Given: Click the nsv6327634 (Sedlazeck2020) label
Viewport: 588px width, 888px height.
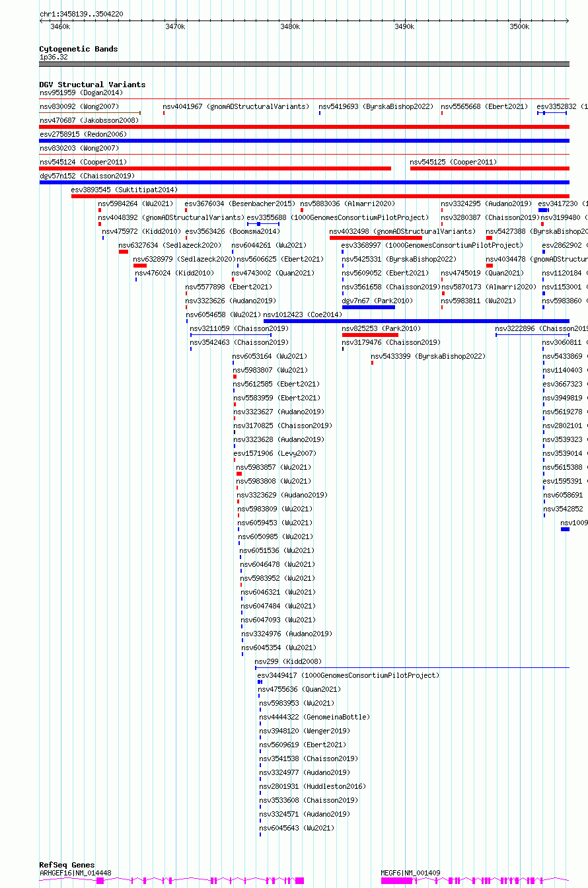Looking at the screenshot, I should tap(170, 245).
